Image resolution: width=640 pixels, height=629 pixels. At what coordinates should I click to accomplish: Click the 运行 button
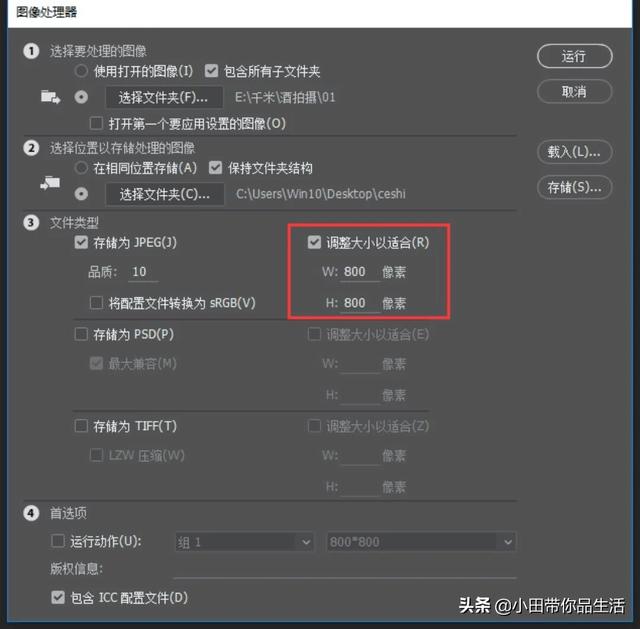(574, 56)
